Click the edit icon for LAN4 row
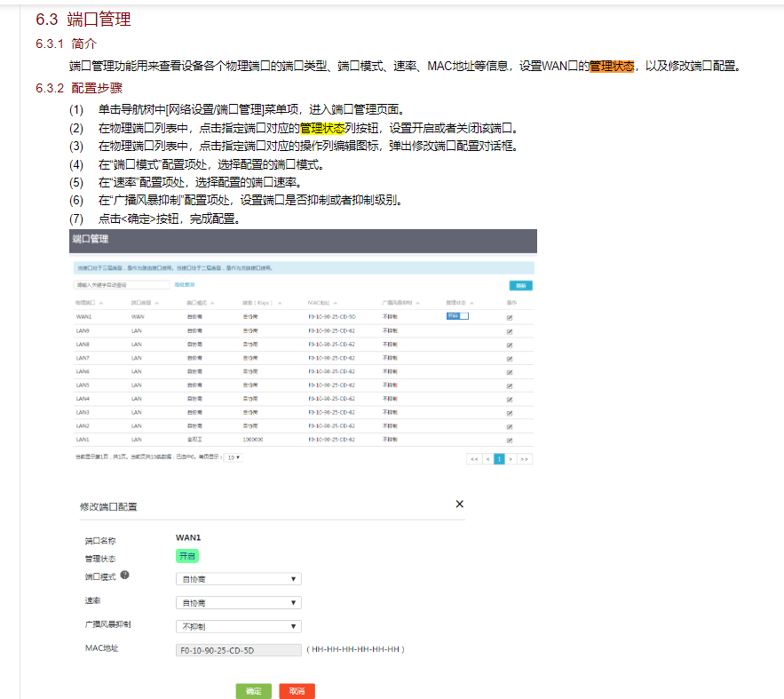The height and width of the screenshot is (699, 784). coord(510,400)
